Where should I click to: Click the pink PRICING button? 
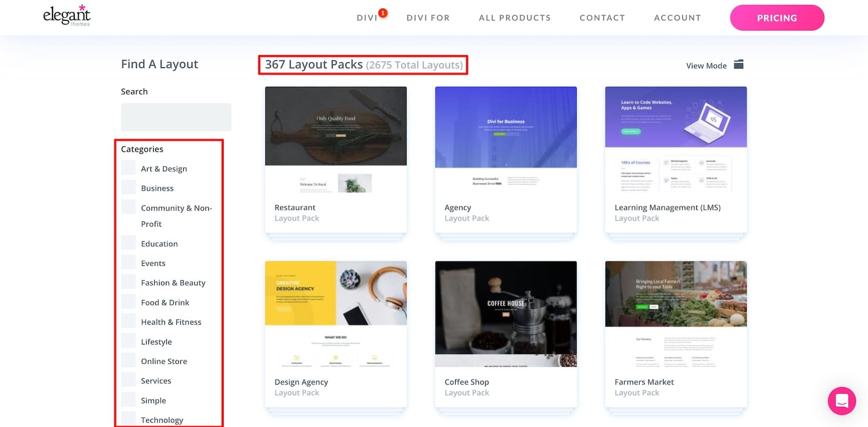(777, 18)
